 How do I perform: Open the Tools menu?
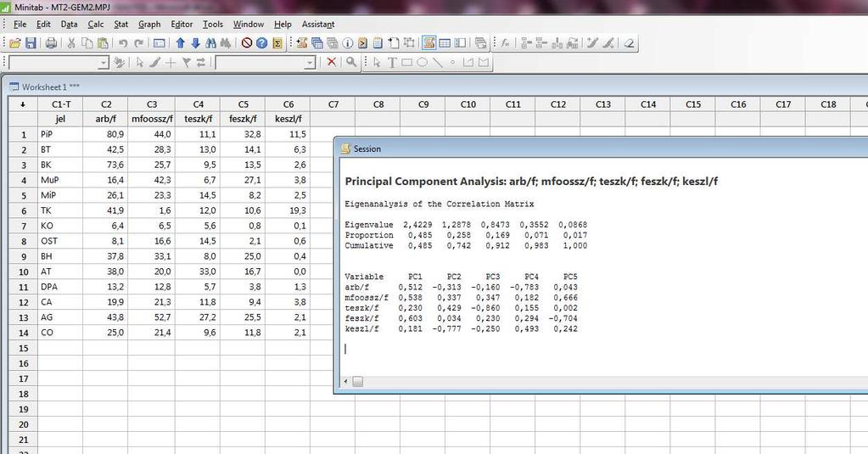[x=213, y=25]
